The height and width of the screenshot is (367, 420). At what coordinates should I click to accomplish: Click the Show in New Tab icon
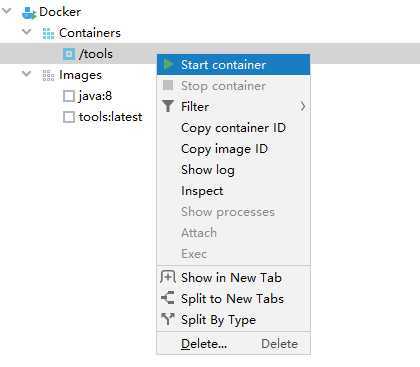pos(168,277)
